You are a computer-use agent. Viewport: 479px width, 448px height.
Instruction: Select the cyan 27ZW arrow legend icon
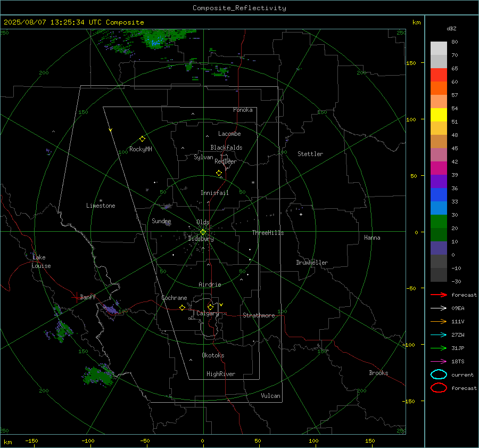click(439, 335)
